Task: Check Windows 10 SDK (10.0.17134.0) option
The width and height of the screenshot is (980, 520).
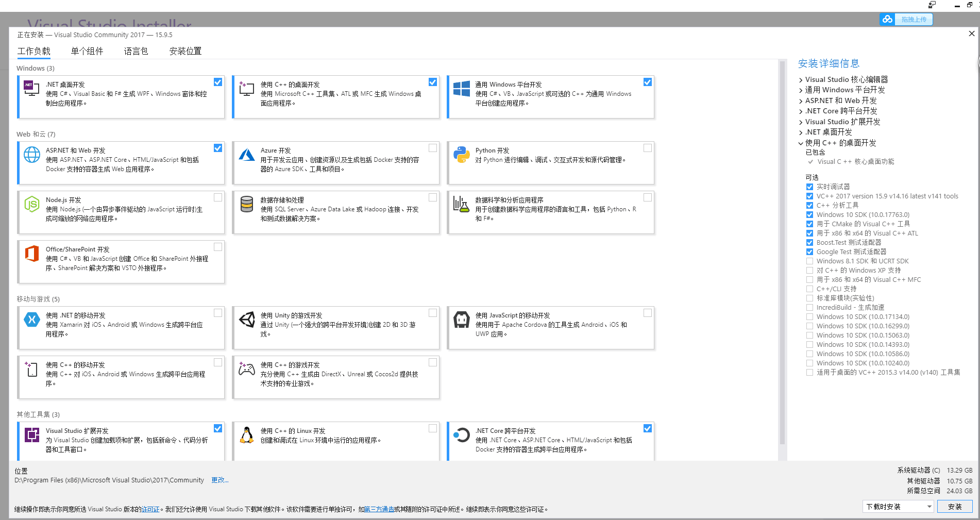Action: click(809, 316)
